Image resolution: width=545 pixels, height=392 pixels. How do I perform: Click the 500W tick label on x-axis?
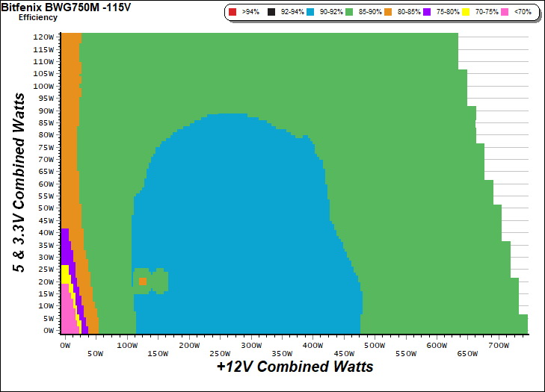click(375, 346)
